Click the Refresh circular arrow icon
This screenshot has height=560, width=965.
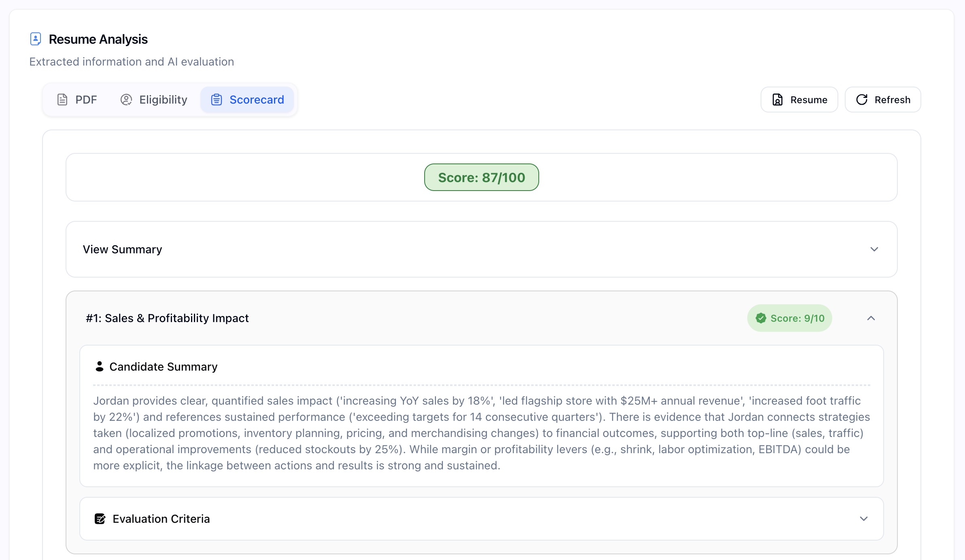(862, 100)
